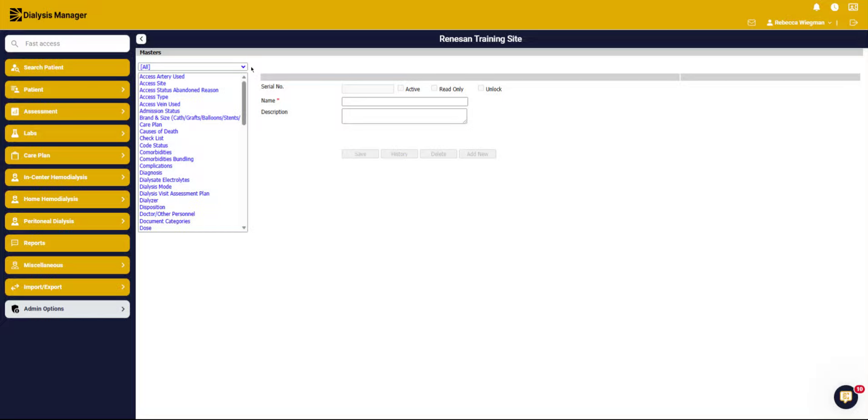The image size is (868, 420).
Task: Open Rebecca Wiegman user menu
Action: click(x=799, y=22)
